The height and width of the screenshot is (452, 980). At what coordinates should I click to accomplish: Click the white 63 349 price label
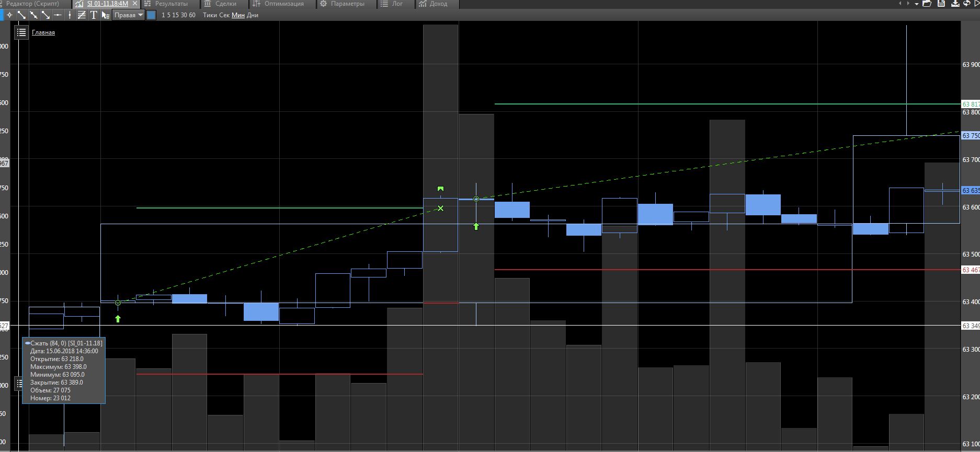[x=971, y=326]
